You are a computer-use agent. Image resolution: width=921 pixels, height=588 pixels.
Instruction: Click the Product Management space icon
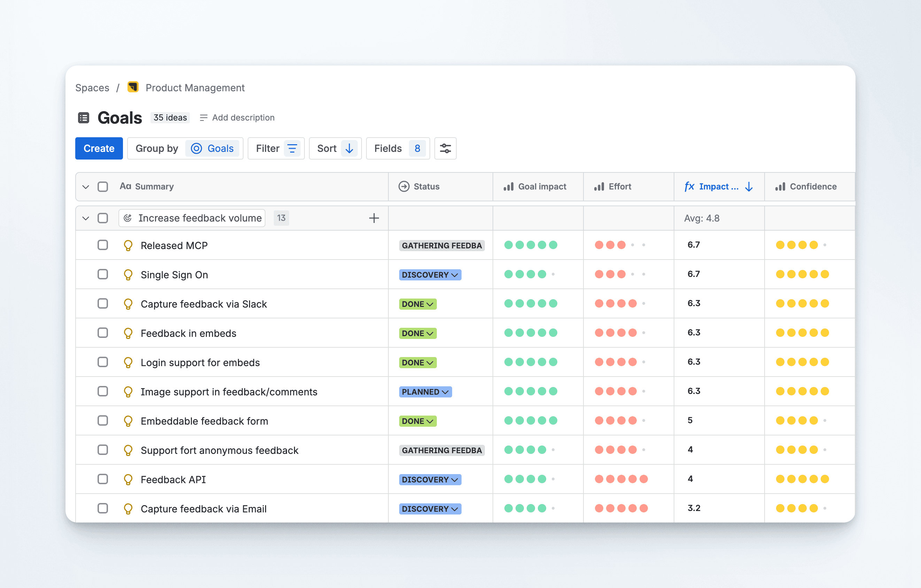133,87
